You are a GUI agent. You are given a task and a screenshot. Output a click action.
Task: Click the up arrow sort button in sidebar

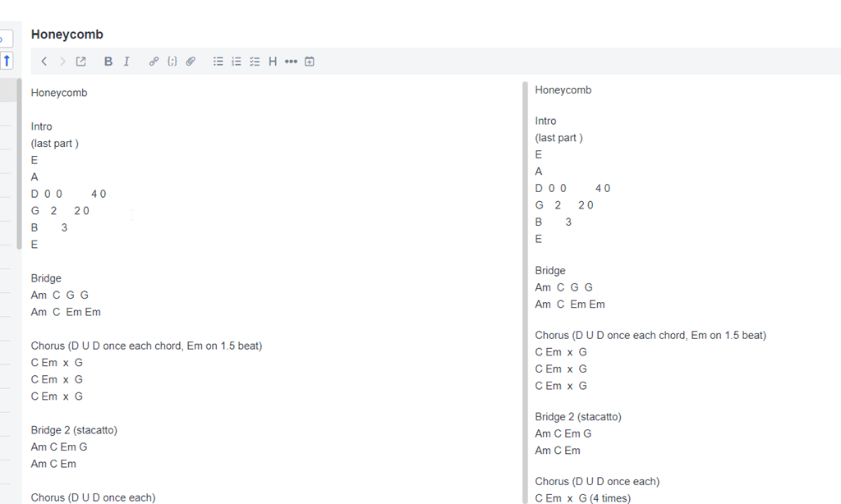7,60
